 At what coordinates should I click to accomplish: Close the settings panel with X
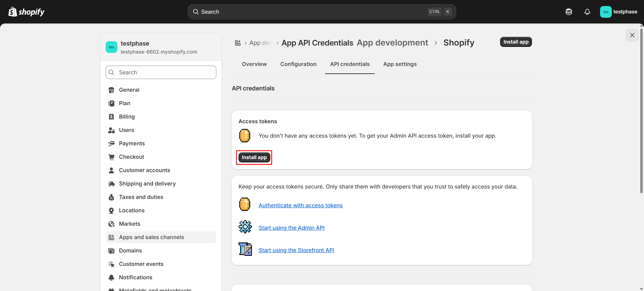click(x=632, y=35)
